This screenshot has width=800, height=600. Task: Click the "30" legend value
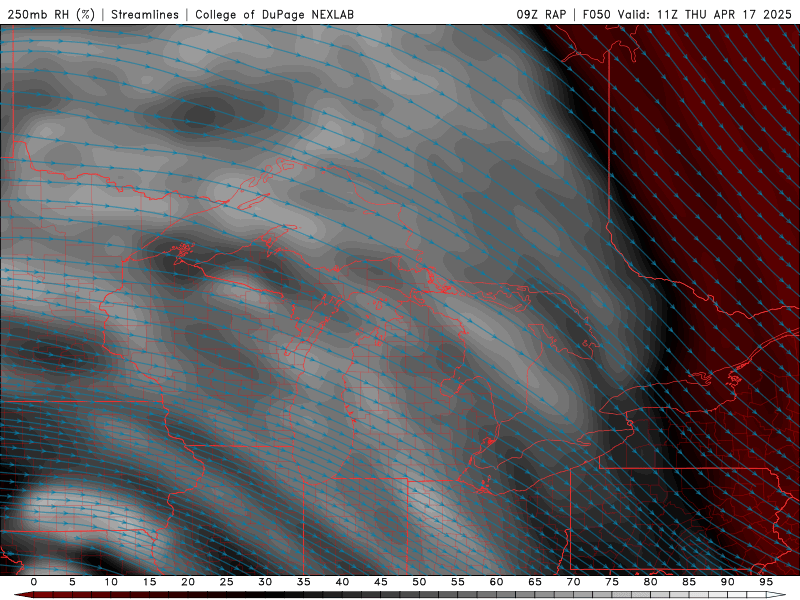[265, 582]
